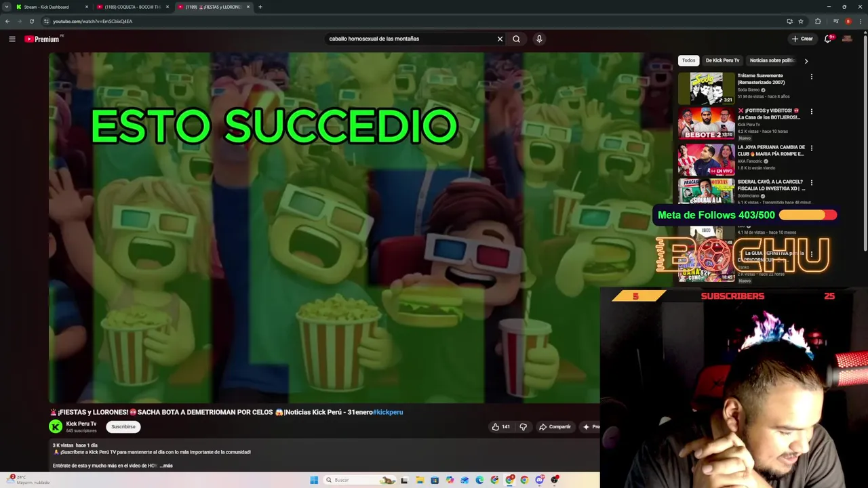Run search with the magnifier button
The width and height of the screenshot is (868, 488).
pos(516,39)
